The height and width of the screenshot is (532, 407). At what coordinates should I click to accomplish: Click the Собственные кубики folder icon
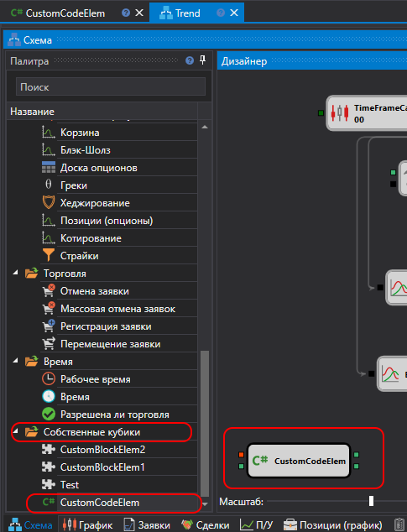pos(32,432)
